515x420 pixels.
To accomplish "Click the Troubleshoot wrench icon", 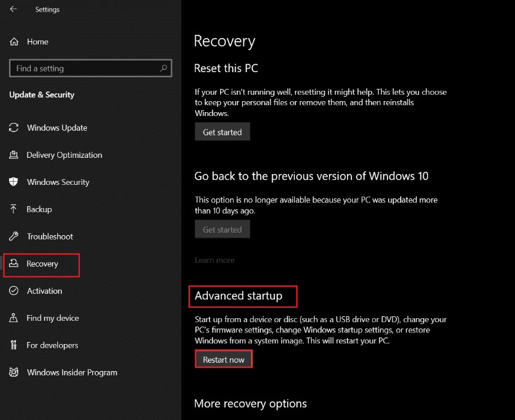I will pos(14,236).
